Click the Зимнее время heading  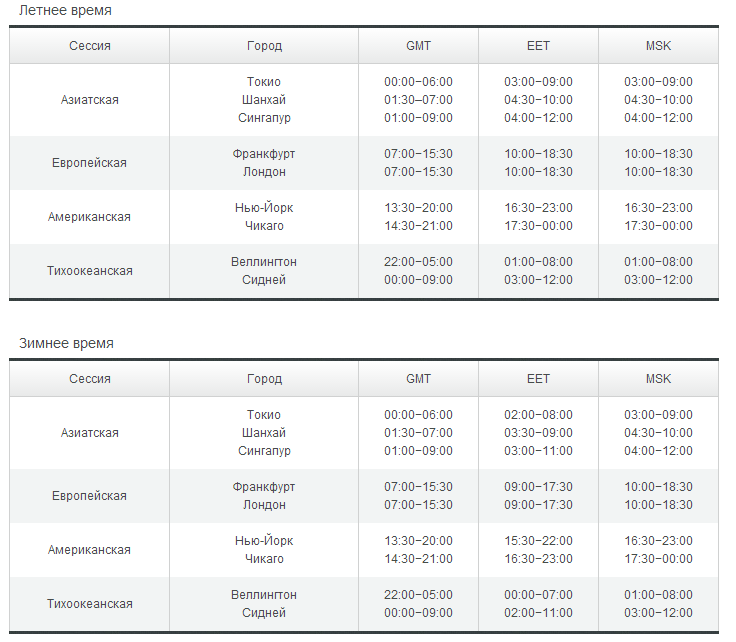pos(66,343)
